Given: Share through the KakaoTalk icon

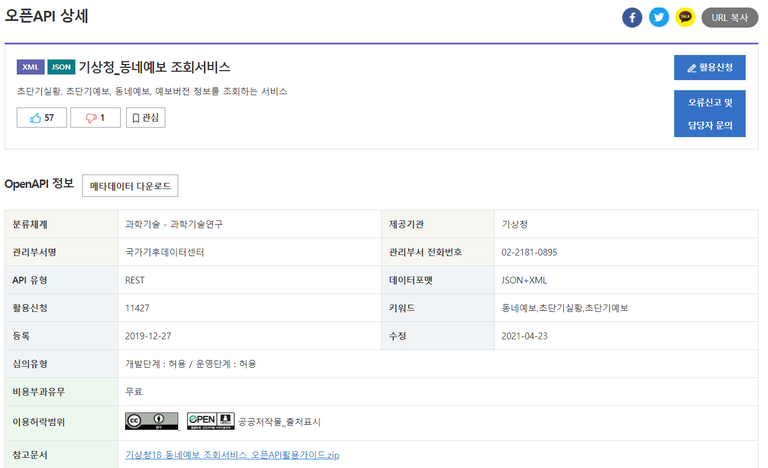Looking at the screenshot, I should coord(685,18).
